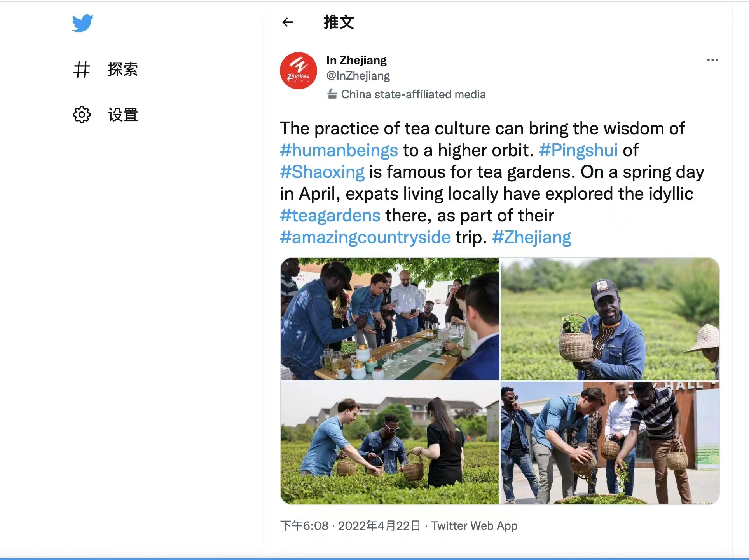Image resolution: width=749 pixels, height=560 pixels.
Task: Click the In Zhejiang profile avatar
Action: click(x=299, y=71)
